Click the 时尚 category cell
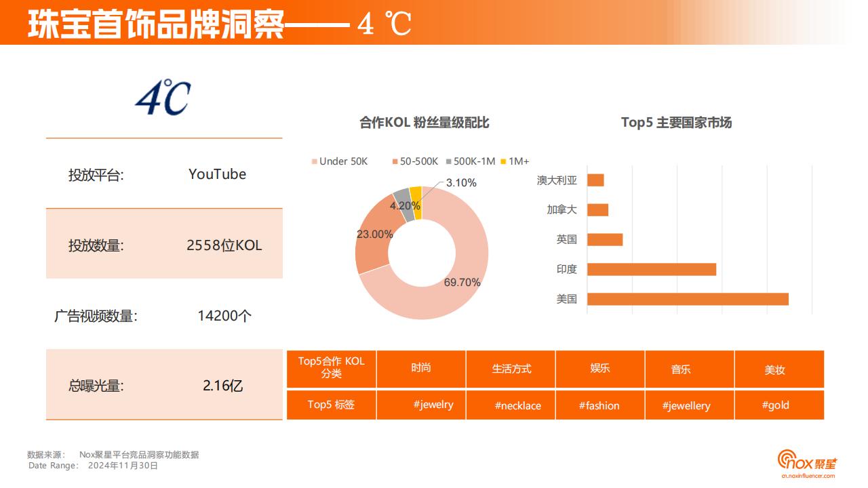 421,369
